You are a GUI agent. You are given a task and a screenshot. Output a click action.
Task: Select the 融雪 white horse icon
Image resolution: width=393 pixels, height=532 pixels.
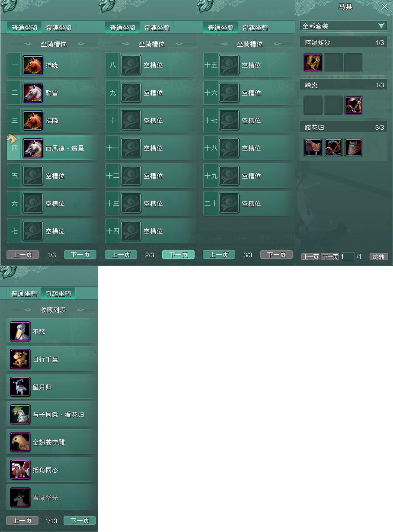[x=33, y=93]
